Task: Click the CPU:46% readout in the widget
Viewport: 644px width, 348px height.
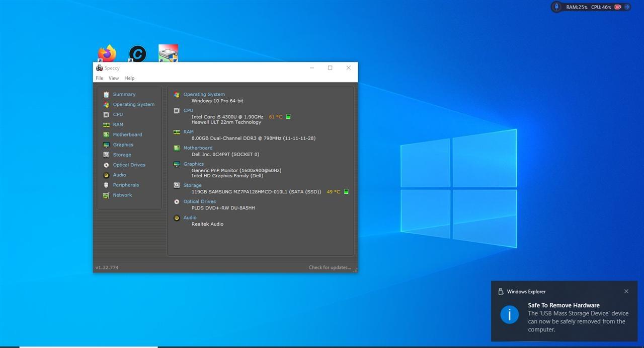Action: pos(601,7)
